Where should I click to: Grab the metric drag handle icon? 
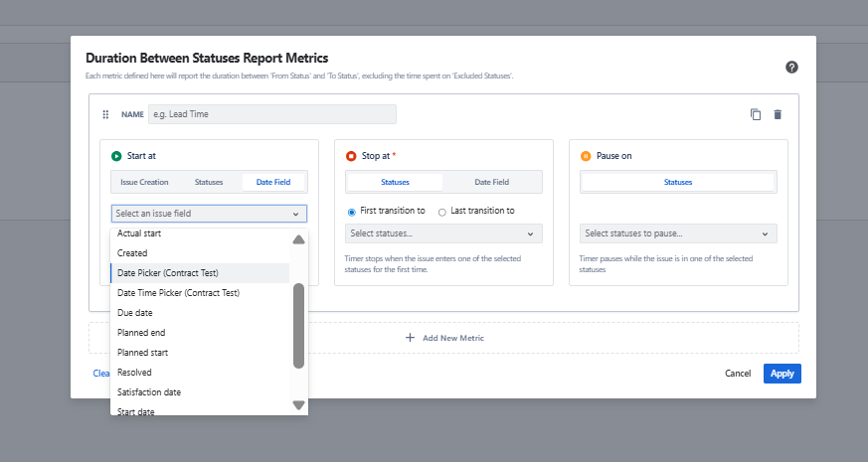click(106, 114)
